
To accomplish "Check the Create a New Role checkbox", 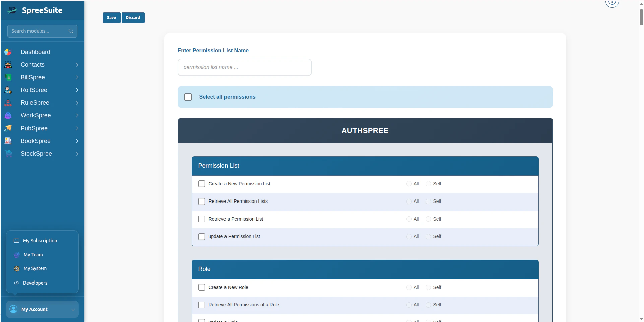I will click(202, 287).
